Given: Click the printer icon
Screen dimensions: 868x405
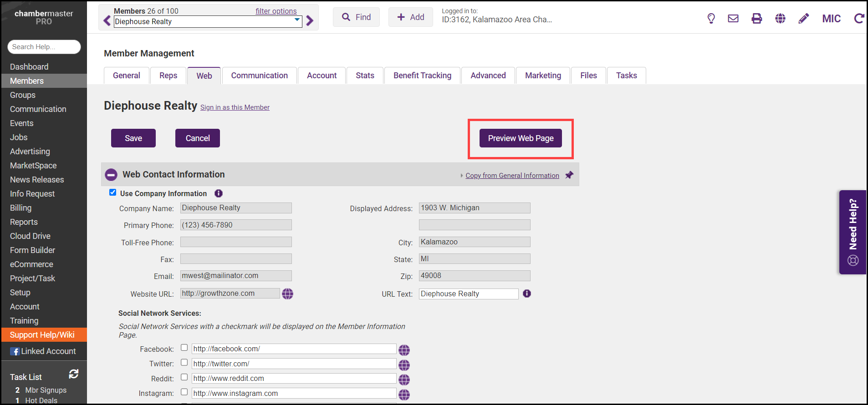Looking at the screenshot, I should pyautogui.click(x=756, y=19).
